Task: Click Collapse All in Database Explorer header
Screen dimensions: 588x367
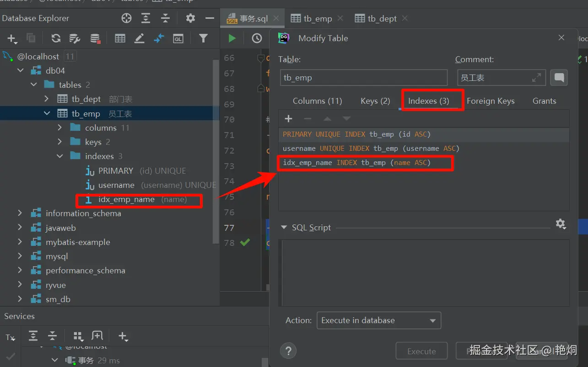Action: pos(166,18)
